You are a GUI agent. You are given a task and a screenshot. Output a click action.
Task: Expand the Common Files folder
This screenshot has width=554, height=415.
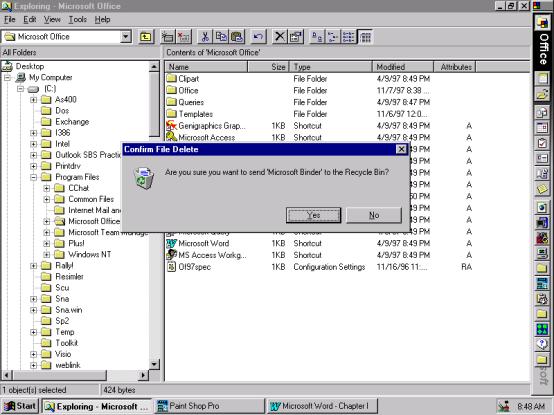pos(47,199)
